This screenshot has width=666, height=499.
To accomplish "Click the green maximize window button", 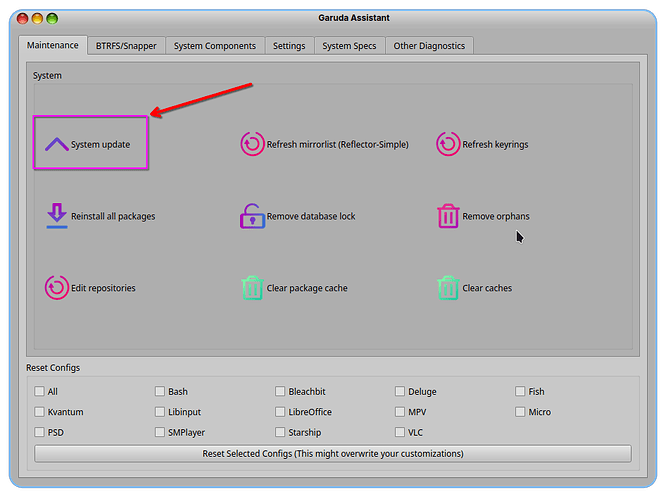I will (x=52, y=18).
